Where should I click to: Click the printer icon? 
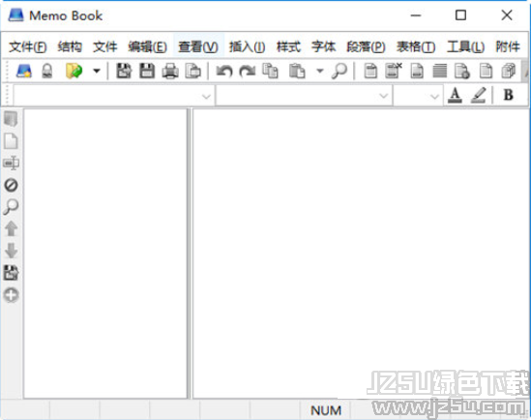point(170,72)
